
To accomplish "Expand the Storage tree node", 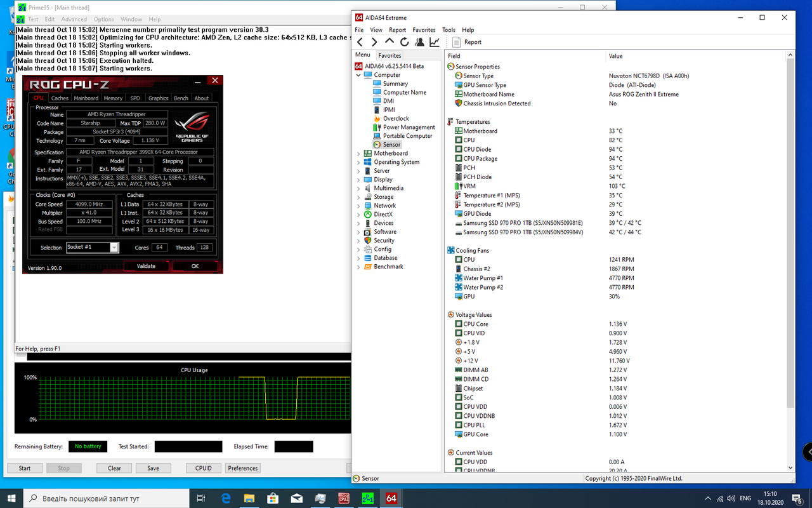I will coord(358,197).
